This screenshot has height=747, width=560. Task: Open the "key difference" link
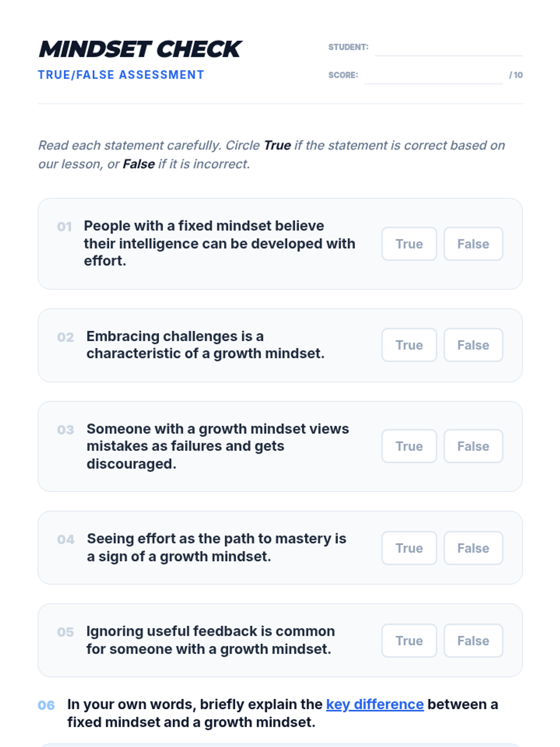click(x=374, y=704)
